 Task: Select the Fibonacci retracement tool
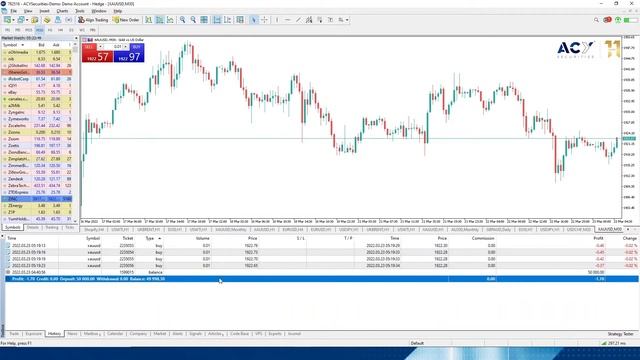click(x=320, y=20)
